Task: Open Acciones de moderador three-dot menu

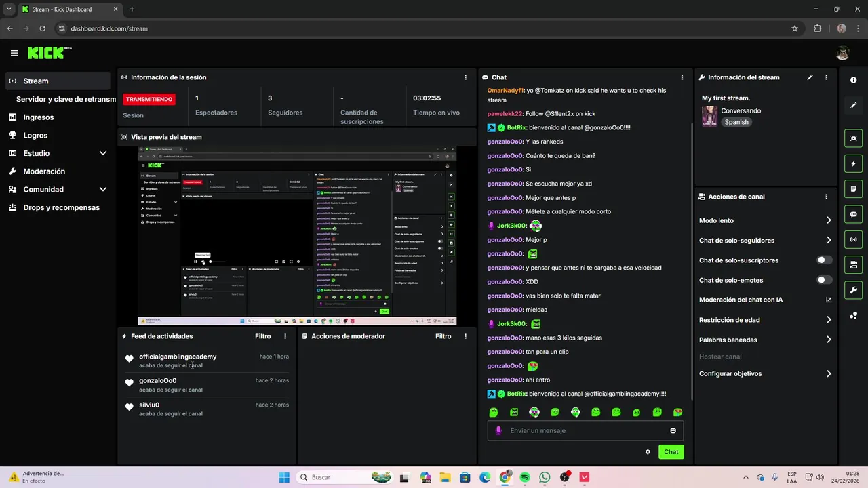Action: click(x=465, y=336)
